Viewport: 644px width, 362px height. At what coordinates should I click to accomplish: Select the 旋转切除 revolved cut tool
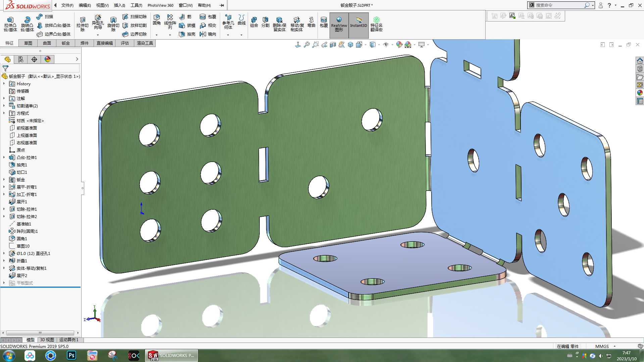click(113, 24)
